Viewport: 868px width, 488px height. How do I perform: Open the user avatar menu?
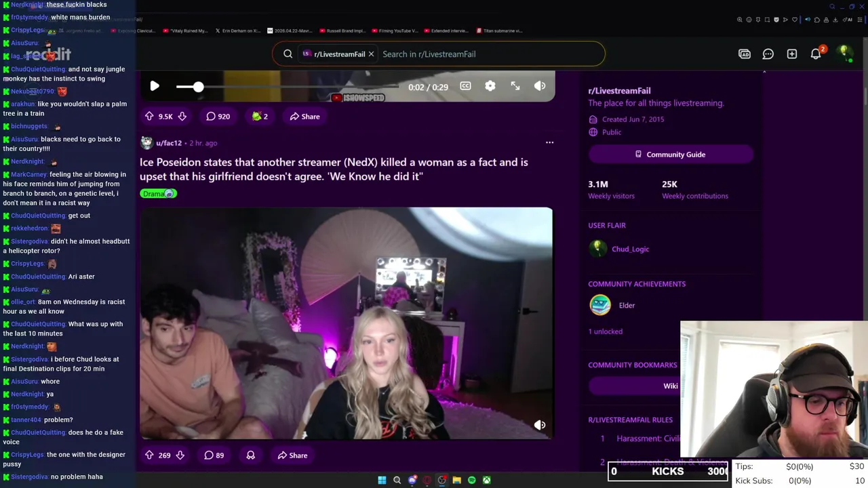click(844, 54)
